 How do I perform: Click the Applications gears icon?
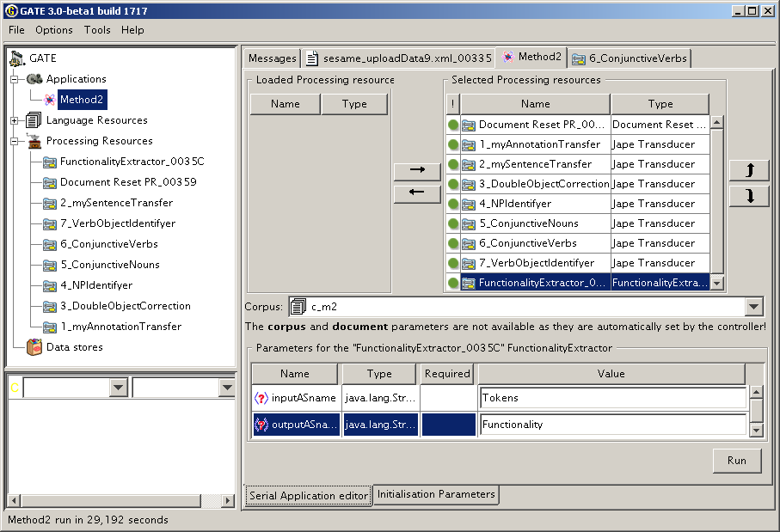(x=34, y=79)
